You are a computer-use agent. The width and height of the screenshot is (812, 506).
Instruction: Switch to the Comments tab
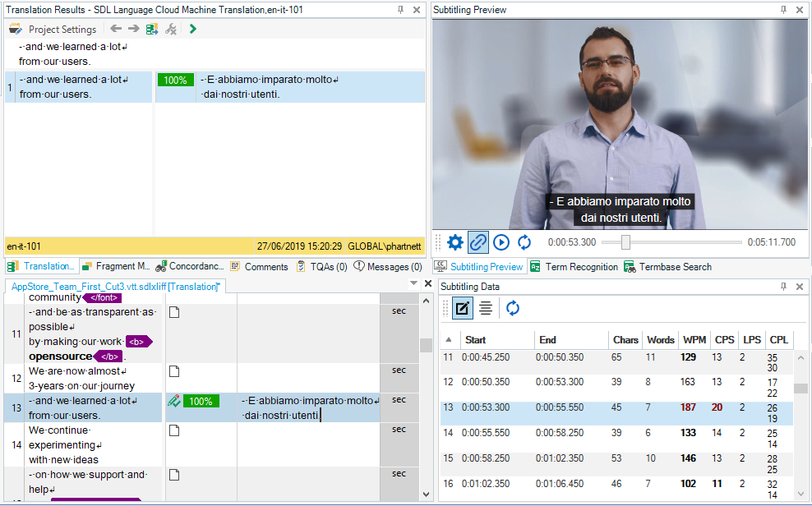(x=260, y=266)
